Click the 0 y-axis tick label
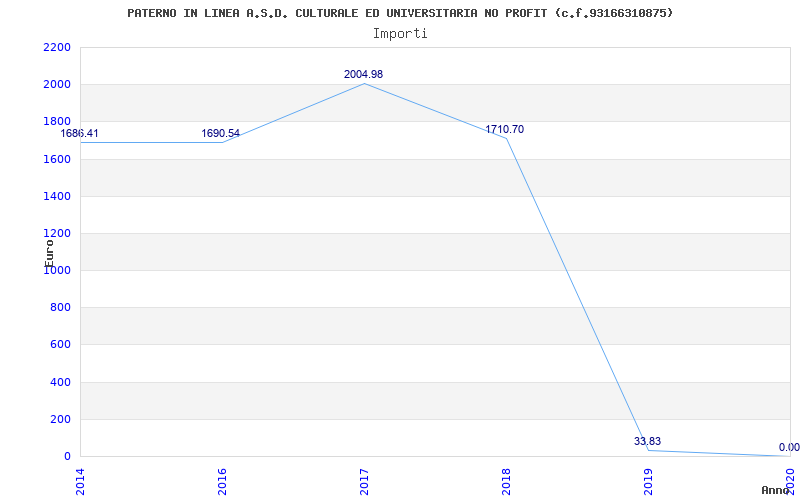 (x=67, y=457)
